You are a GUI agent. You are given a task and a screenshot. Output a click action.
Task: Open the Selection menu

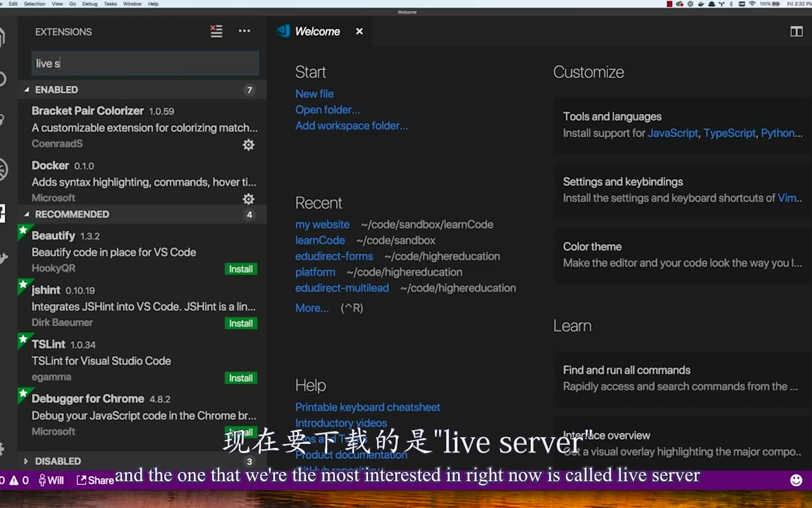point(35,4)
